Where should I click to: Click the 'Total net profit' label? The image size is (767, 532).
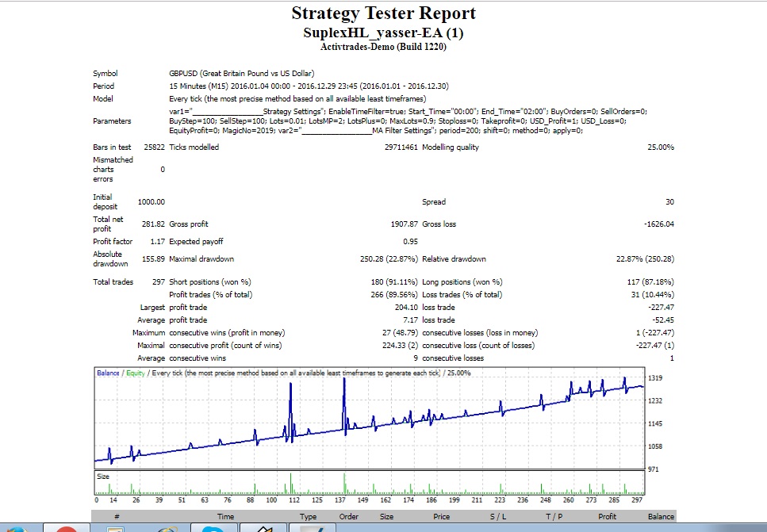tap(108, 224)
